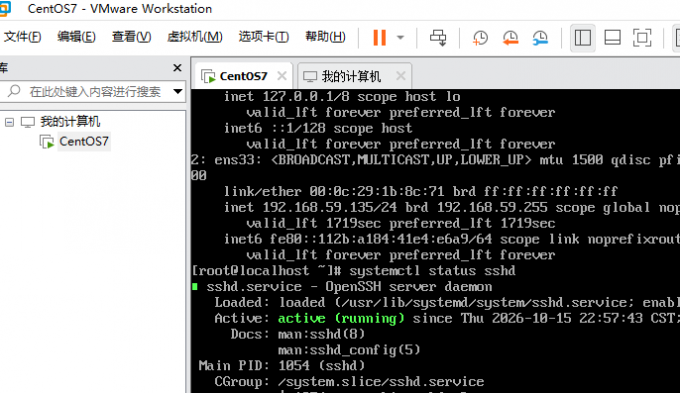Click 'Main PID: 1054 (sshd)' line

coord(282,366)
